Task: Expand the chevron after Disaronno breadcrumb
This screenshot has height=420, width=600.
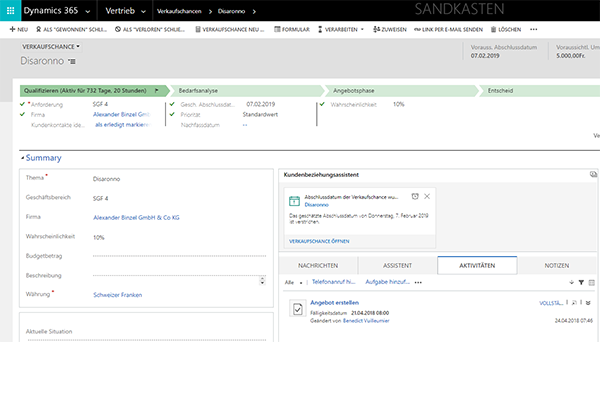Action: coord(254,11)
